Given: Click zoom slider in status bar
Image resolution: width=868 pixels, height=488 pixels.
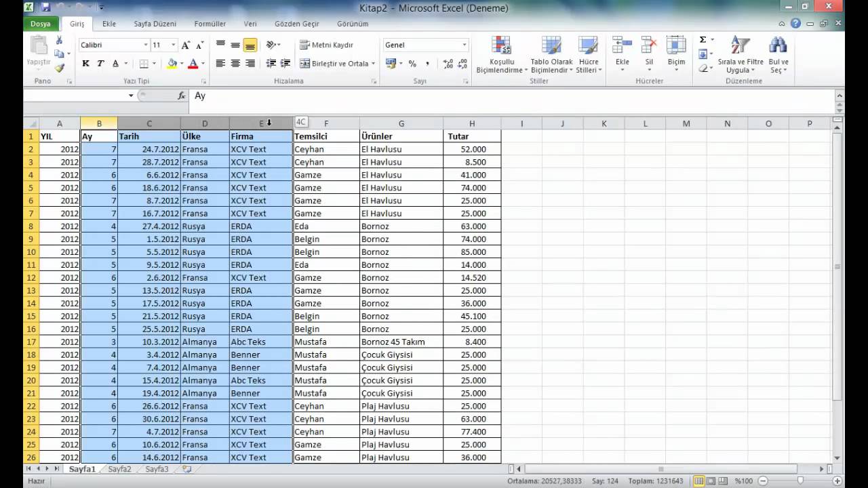Looking at the screenshot, I should point(800,481).
